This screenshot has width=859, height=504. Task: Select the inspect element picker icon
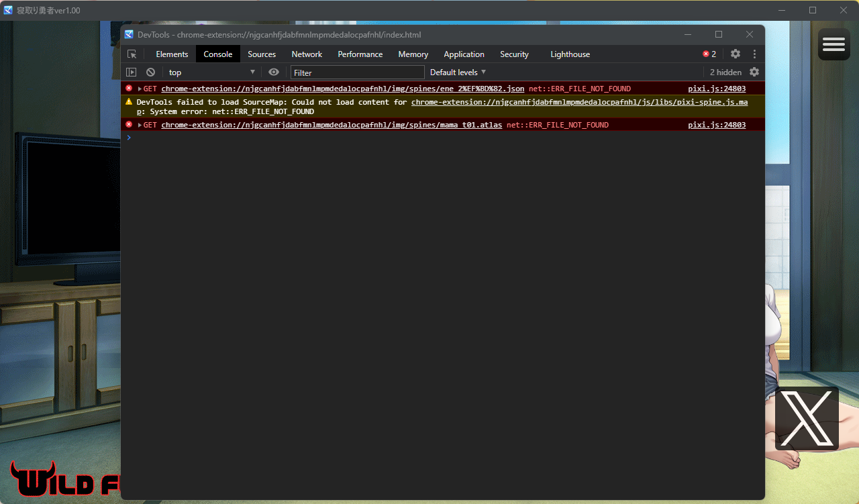click(132, 54)
